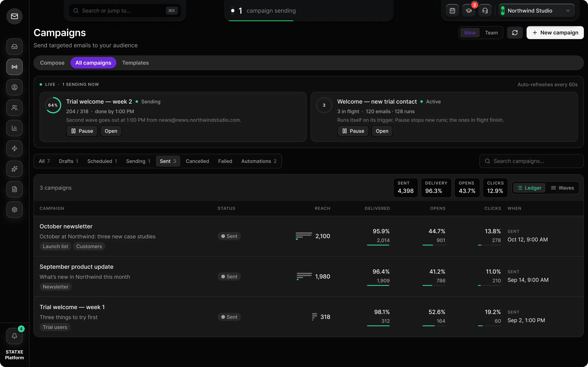Viewport: 588px width, 367px height.
Task: Show the Automations filter tab
Action: (x=259, y=161)
